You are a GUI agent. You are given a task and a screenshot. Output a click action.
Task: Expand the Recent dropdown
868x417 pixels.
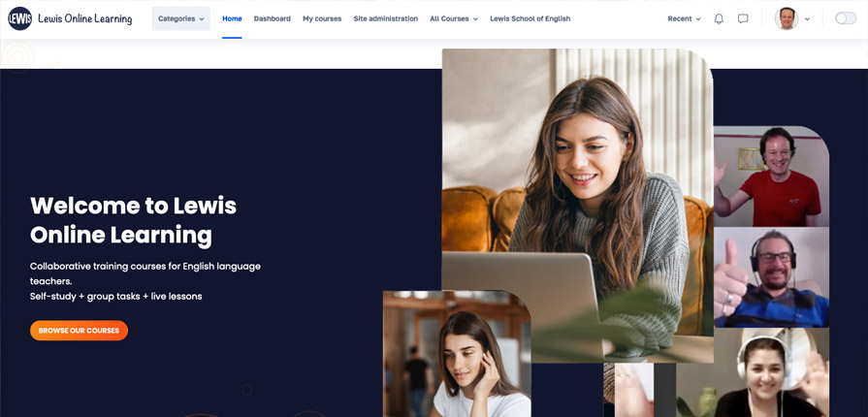(x=684, y=18)
